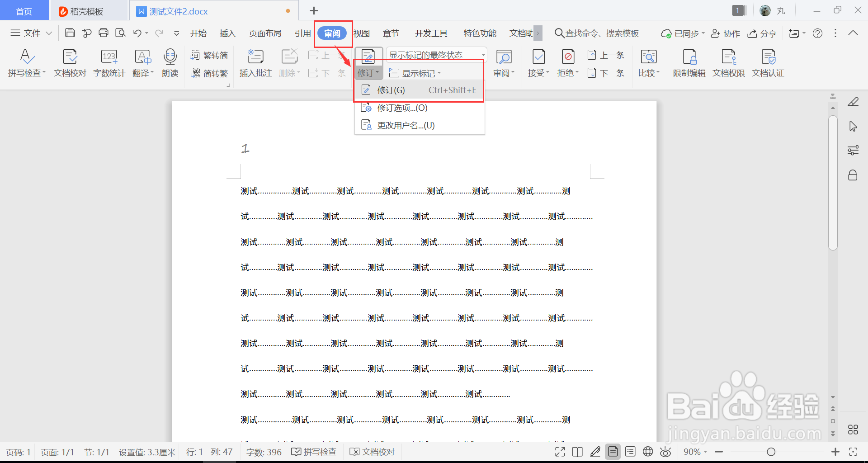Screen dimensions: 868x463
Task: Zoom in with the plus button
Action: tap(835, 452)
